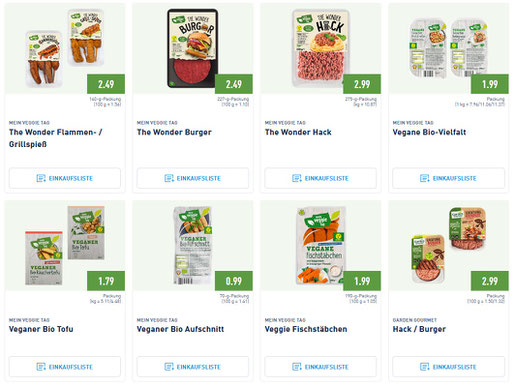Screen dimensions: 514x387
Task: Click shopping list icon under The Wonder Hack
Action: coord(297,178)
